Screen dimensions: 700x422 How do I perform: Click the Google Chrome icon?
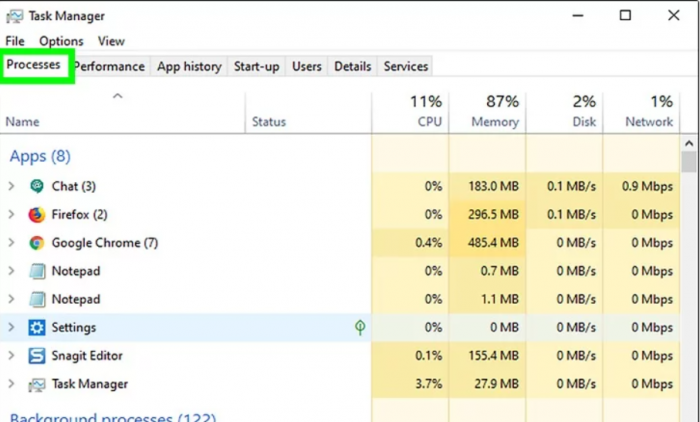37,243
